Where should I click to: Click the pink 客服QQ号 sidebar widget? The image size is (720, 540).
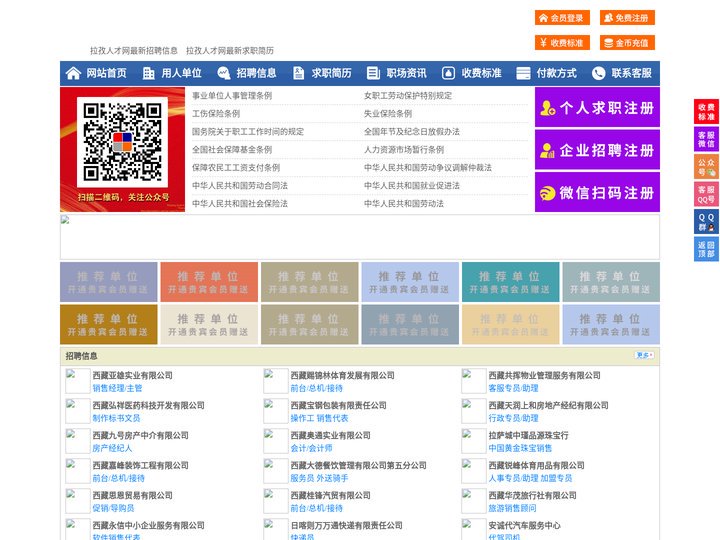[706, 194]
